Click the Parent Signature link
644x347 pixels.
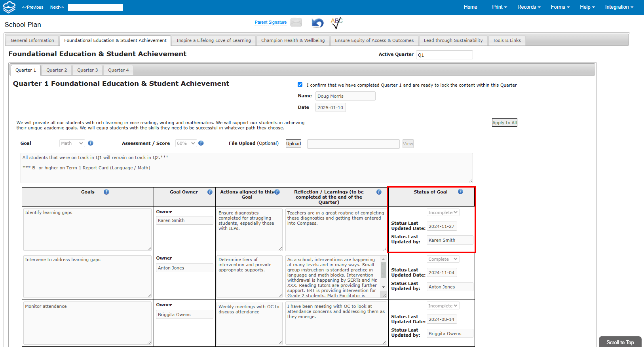pos(271,22)
